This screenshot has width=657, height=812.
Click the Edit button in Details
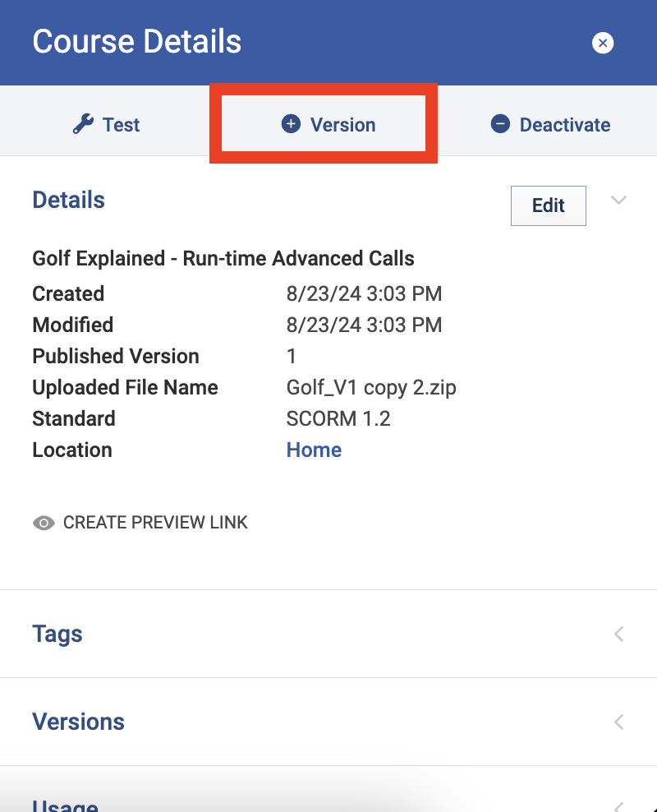click(548, 205)
